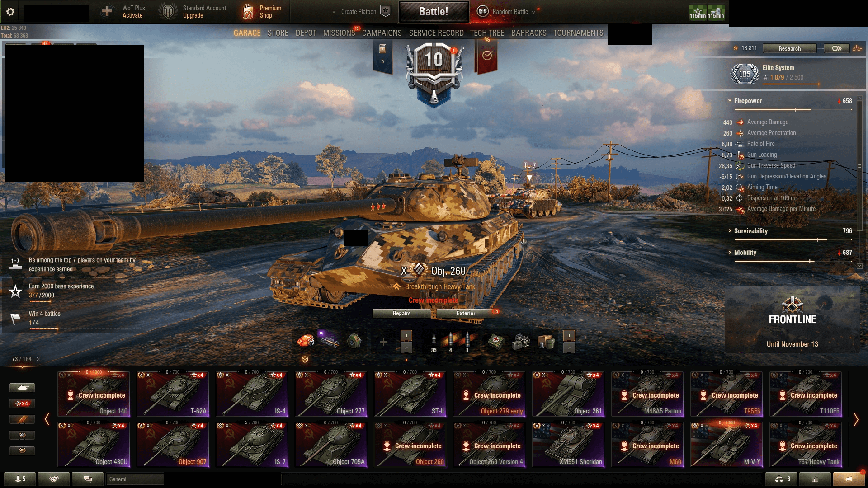868x488 pixels.
Task: Open the Exterior customization button
Action: (x=466, y=313)
